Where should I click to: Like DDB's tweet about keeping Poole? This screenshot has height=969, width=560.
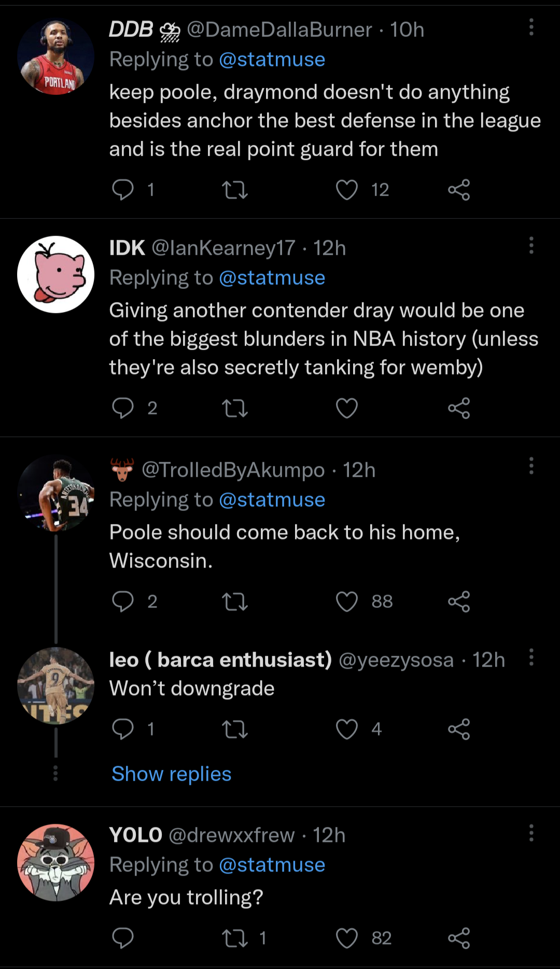click(x=347, y=190)
